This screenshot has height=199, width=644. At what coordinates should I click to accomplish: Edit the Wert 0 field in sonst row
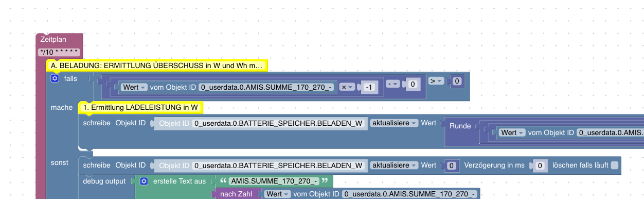click(x=451, y=165)
